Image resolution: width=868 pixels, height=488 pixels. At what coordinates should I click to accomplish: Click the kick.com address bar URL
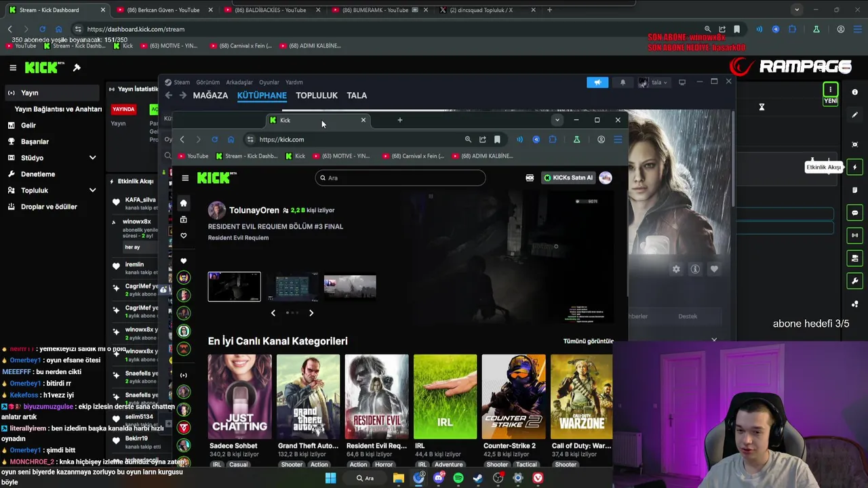281,140
